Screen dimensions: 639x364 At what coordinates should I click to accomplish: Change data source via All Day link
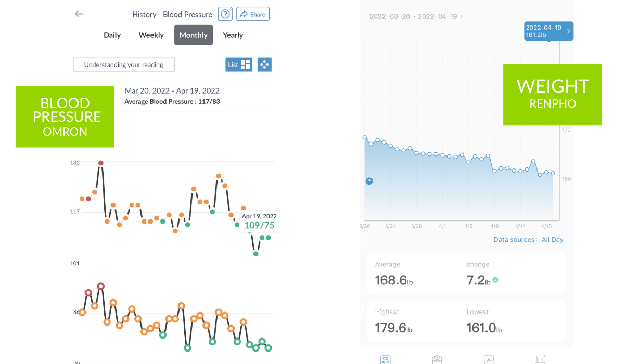pyautogui.click(x=553, y=240)
